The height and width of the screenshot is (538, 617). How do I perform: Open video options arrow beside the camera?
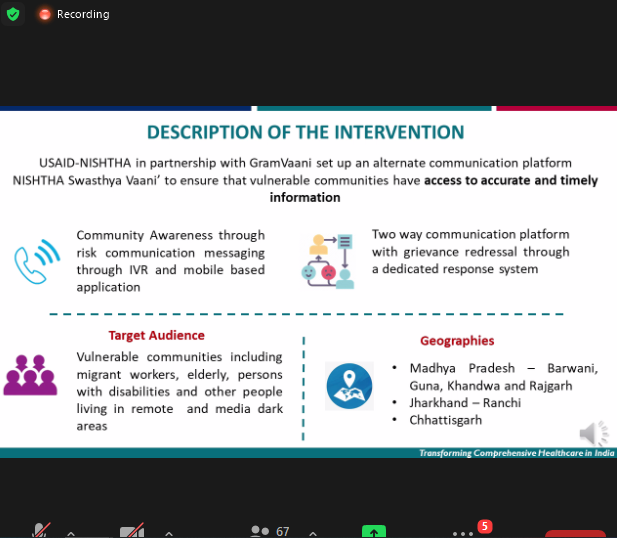pos(169,534)
